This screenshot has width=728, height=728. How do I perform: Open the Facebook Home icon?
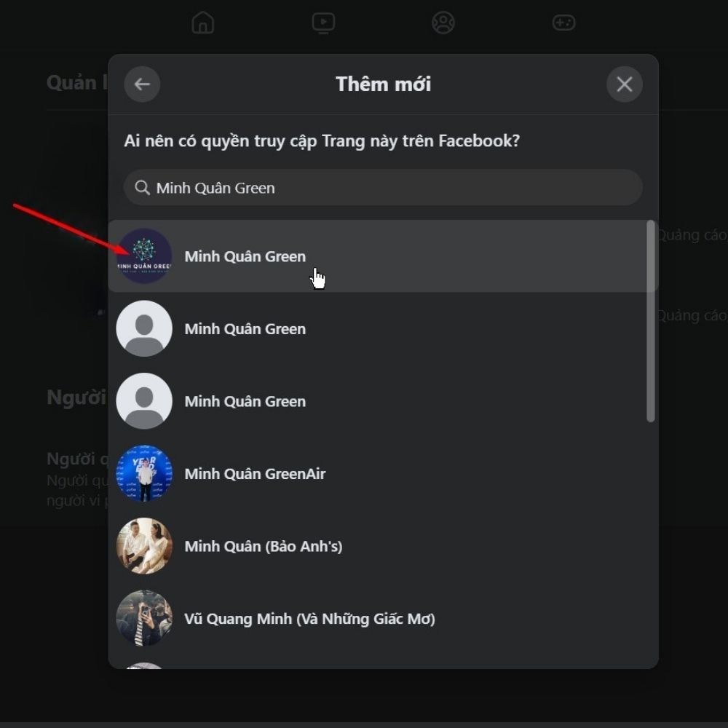tap(203, 23)
